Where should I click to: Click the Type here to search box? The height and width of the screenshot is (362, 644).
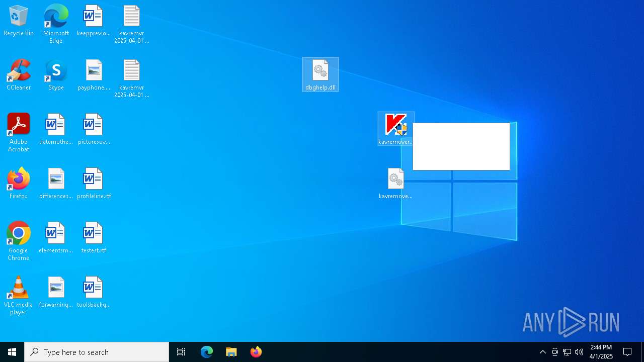tap(97, 352)
